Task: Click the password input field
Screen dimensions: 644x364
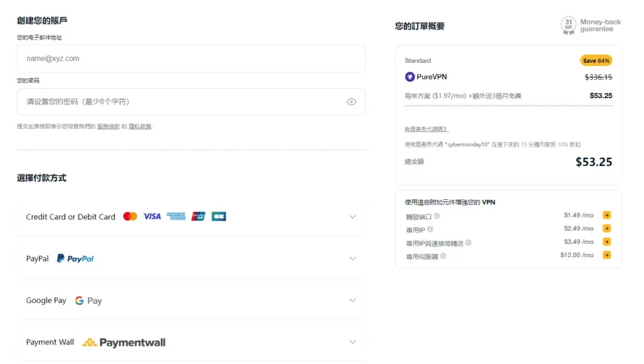Action: (x=191, y=102)
